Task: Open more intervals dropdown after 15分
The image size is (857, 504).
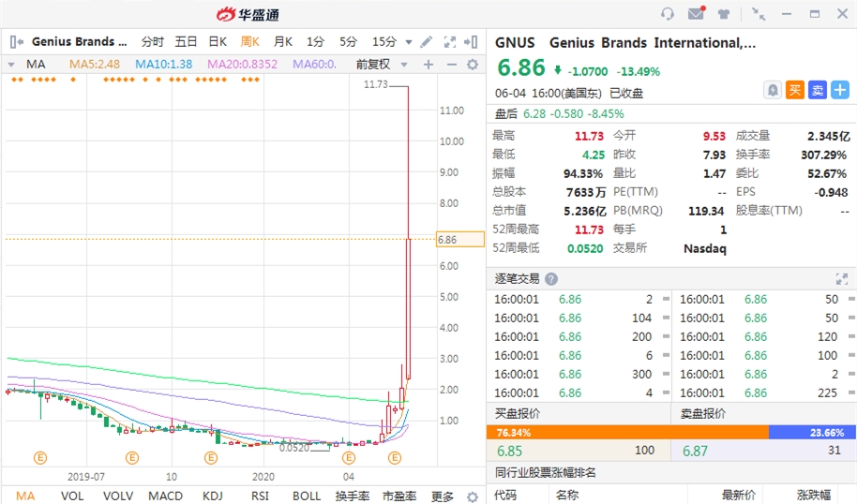Action: 408,42
